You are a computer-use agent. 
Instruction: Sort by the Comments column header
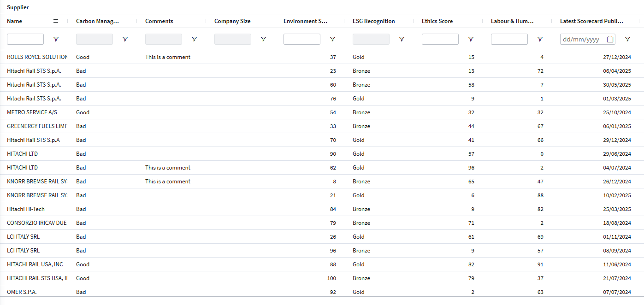tap(159, 21)
